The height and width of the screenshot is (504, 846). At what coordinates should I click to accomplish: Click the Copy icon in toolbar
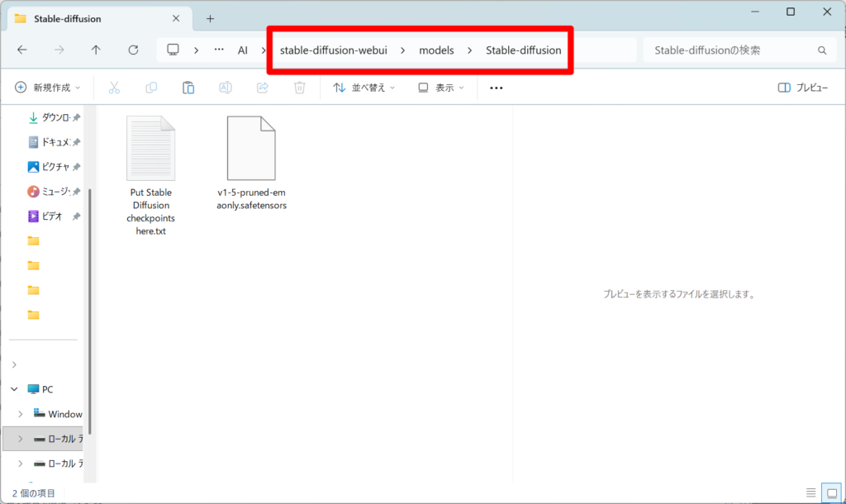coord(151,88)
